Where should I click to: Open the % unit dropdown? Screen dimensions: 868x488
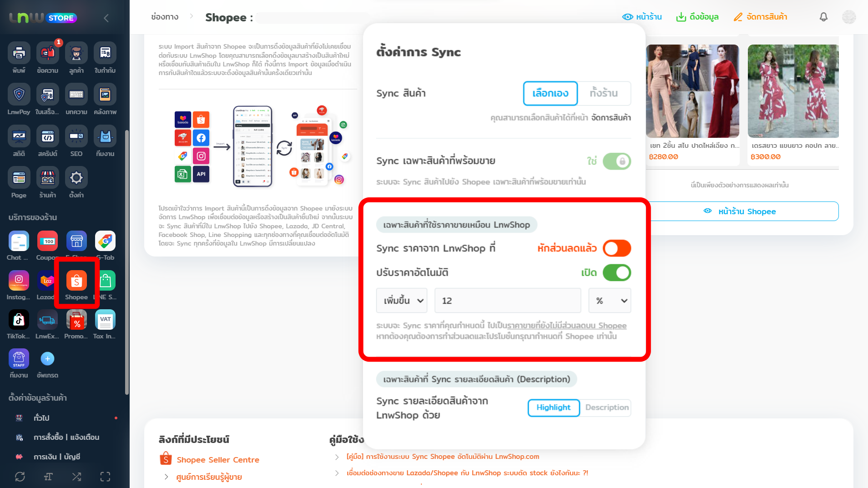[x=610, y=301]
